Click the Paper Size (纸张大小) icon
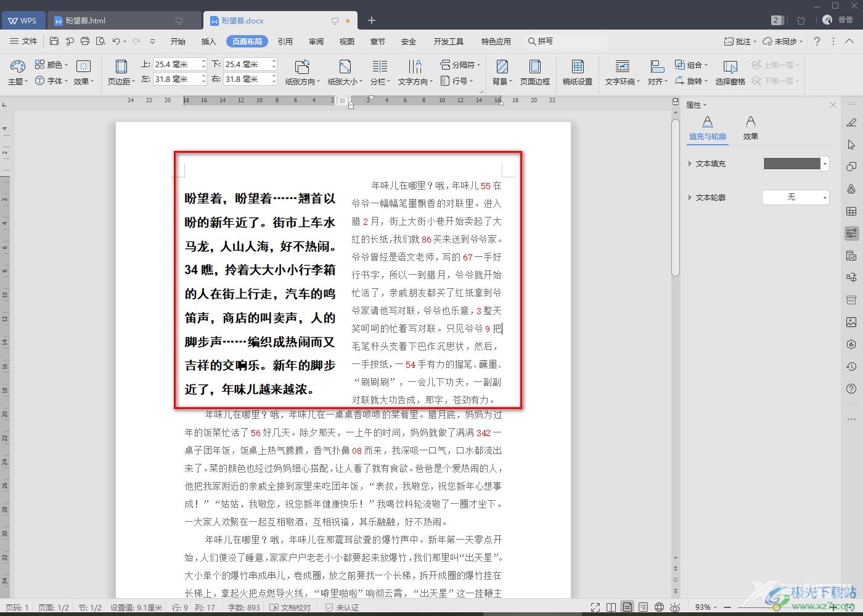The height and width of the screenshot is (616, 863). (345, 67)
